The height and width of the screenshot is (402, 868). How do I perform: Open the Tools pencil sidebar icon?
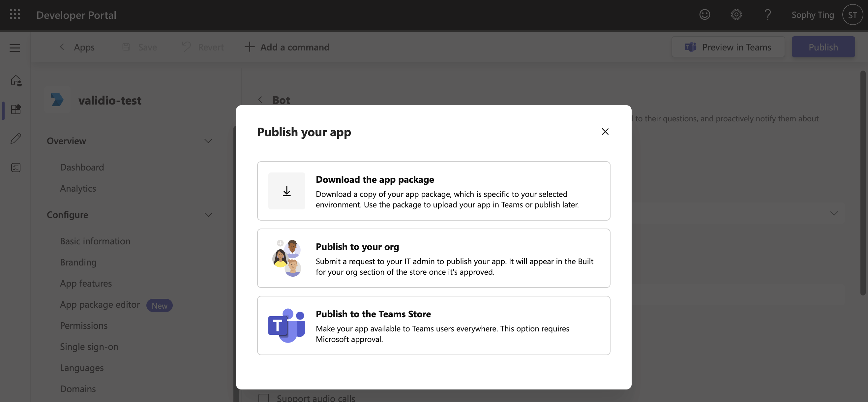[16, 138]
